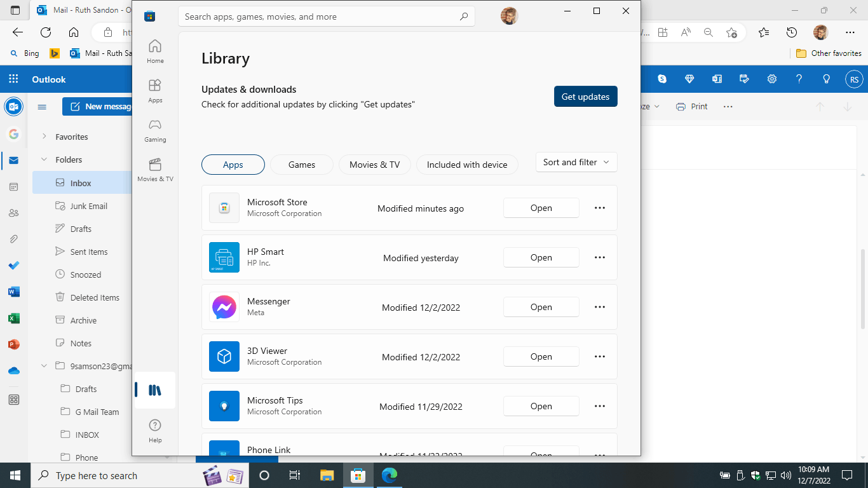The height and width of the screenshot is (488, 868).
Task: Expand the Sort and filter dropdown
Action: pos(576,162)
